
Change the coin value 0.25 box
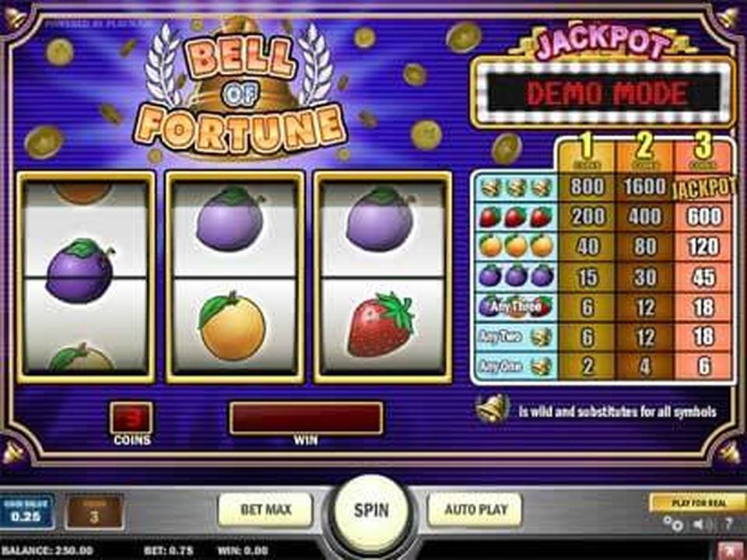click(26, 512)
